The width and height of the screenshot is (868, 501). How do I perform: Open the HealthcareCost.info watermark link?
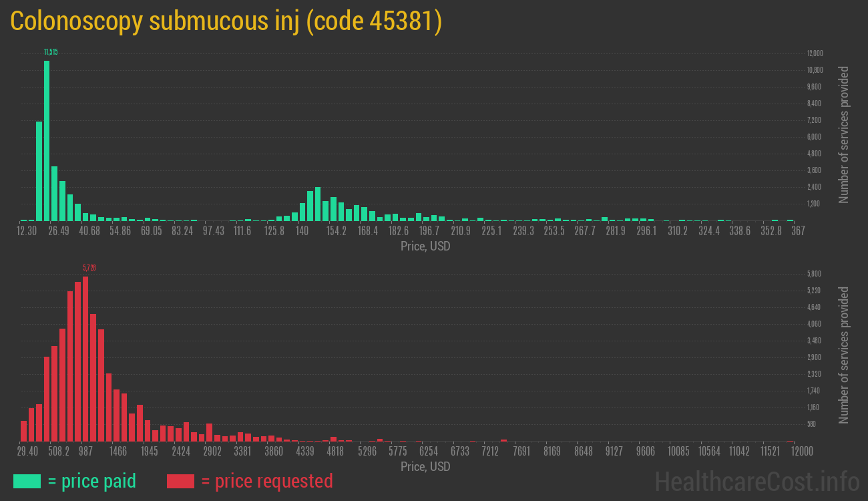(x=757, y=481)
